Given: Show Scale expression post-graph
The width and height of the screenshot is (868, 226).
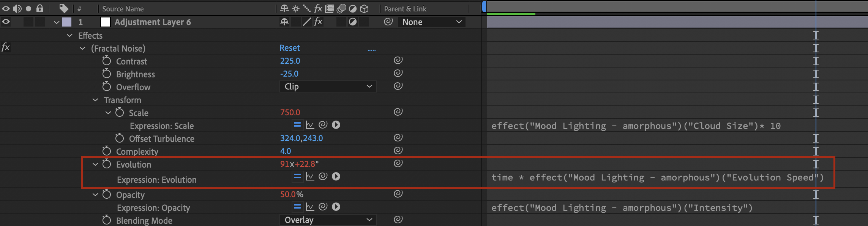Looking at the screenshot, I should click(310, 125).
